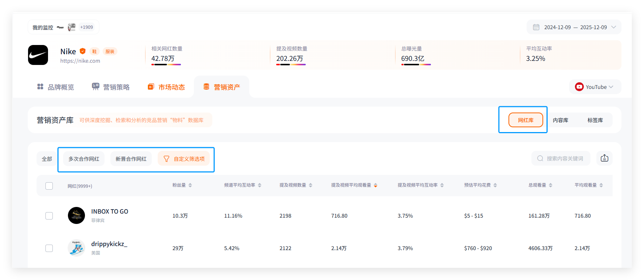Open the nike.com website link

point(80,61)
